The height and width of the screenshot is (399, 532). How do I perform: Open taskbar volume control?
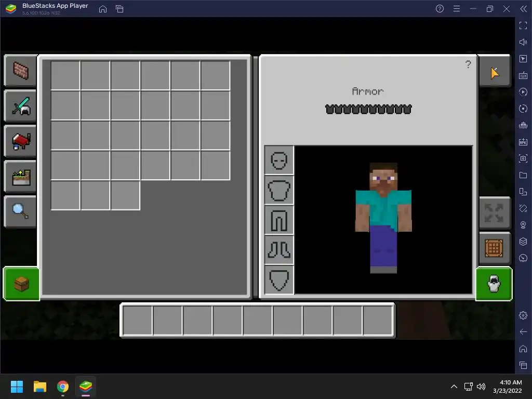pos(481,387)
